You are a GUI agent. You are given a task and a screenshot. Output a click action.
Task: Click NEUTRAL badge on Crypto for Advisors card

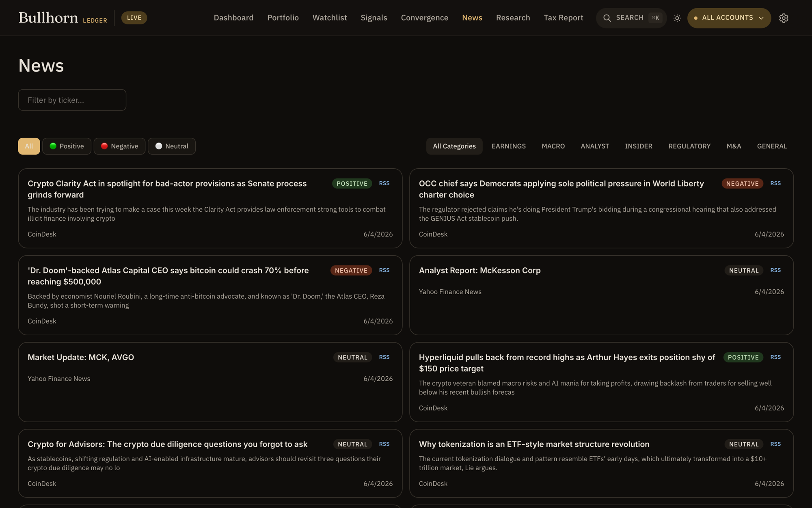tap(352, 445)
